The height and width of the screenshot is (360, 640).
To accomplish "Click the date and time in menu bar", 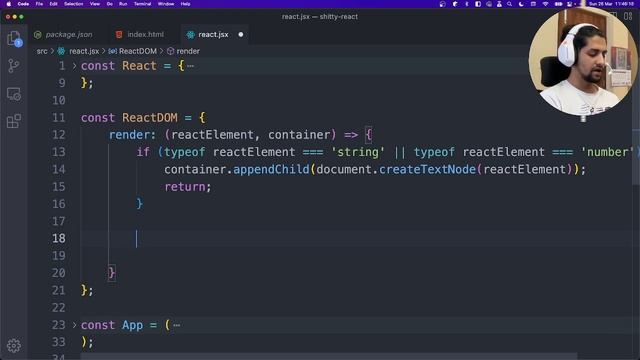I will pyautogui.click(x=611, y=4).
